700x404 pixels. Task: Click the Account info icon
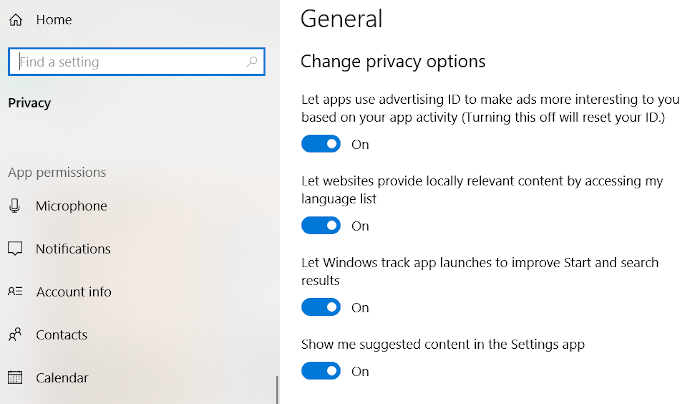[x=16, y=292]
